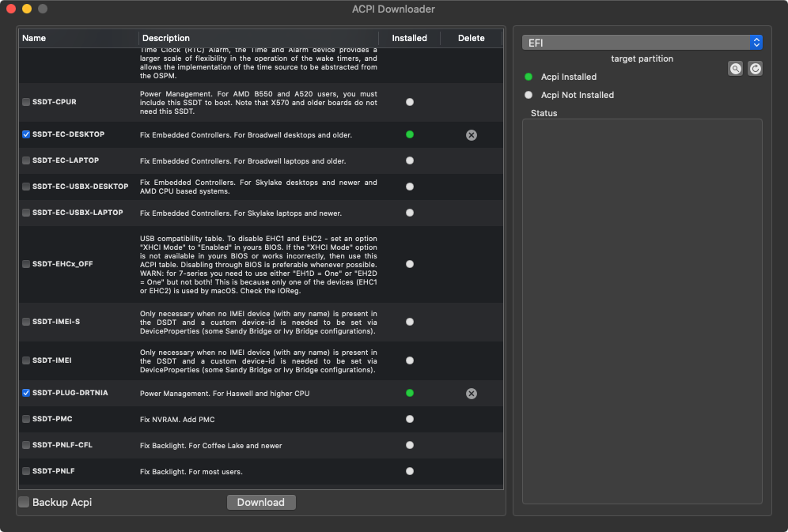
Task: Sort by the Installed column header
Action: pyautogui.click(x=409, y=38)
